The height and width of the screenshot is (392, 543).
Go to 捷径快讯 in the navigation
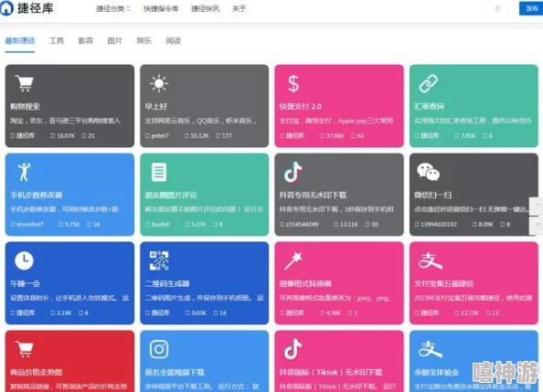205,8
